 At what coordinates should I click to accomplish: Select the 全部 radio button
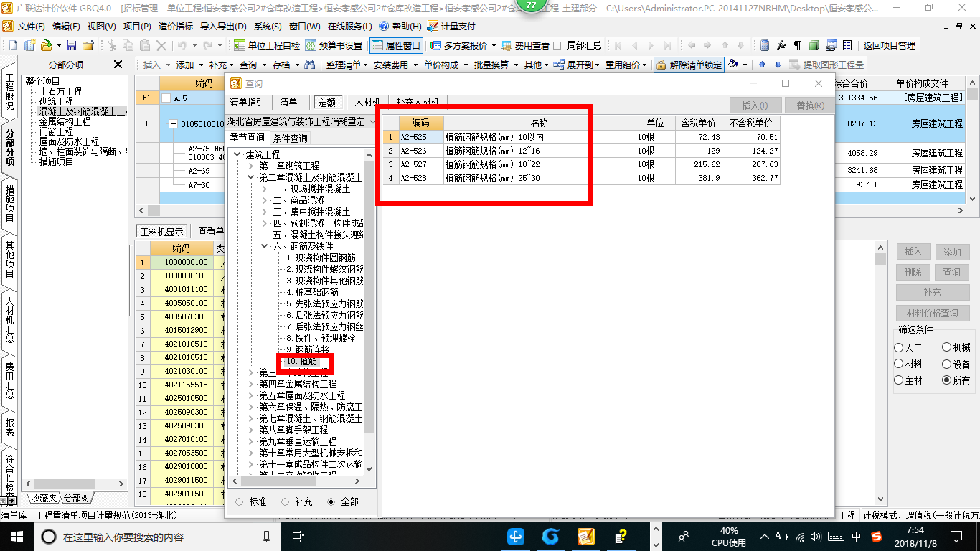pyautogui.click(x=331, y=501)
